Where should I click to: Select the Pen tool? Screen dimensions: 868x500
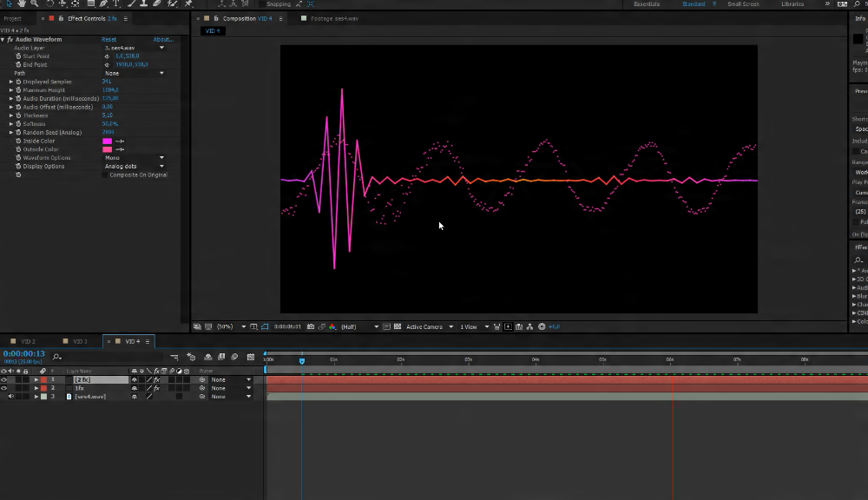click(103, 3)
